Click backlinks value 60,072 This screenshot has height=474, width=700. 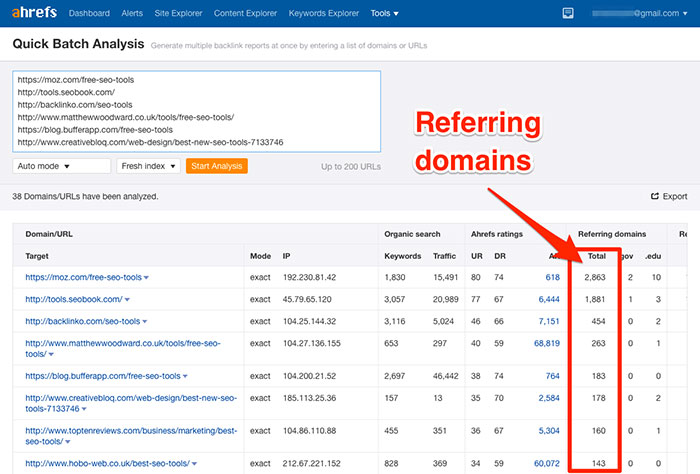(547, 463)
